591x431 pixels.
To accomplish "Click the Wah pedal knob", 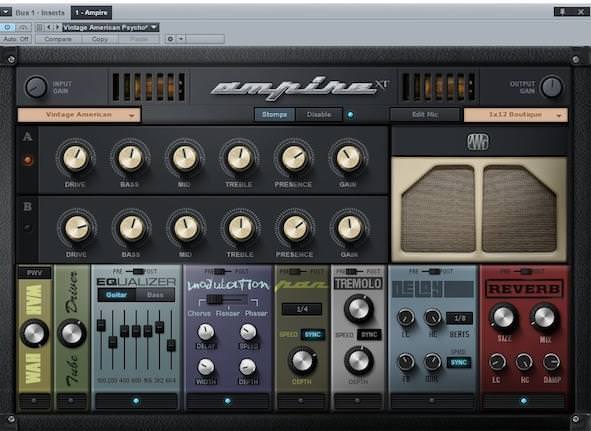I will [x=34, y=333].
